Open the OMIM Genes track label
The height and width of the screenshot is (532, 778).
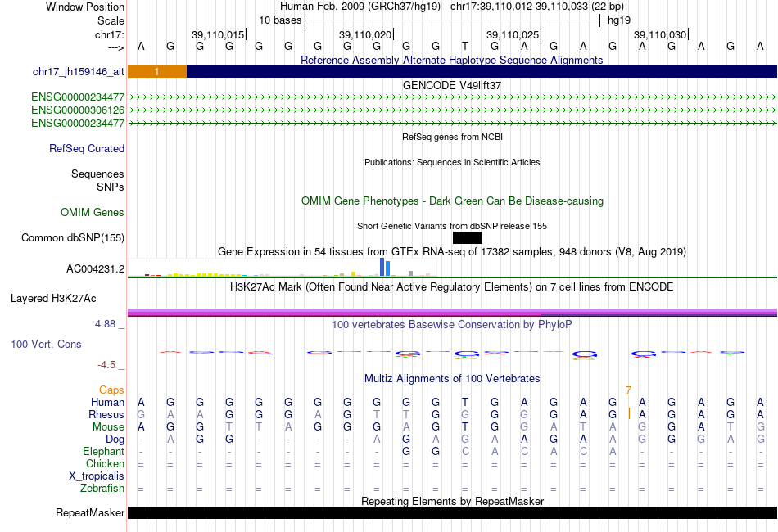click(x=93, y=213)
